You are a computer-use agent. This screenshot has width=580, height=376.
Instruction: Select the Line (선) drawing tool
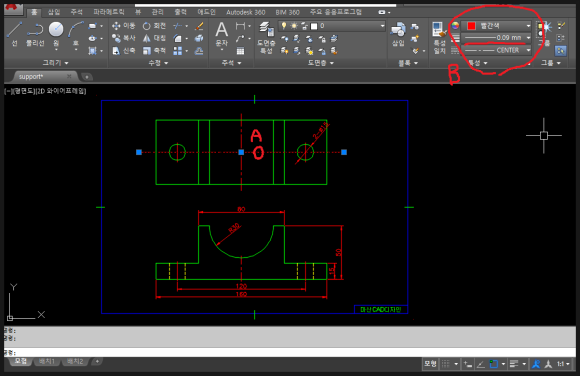[14, 34]
